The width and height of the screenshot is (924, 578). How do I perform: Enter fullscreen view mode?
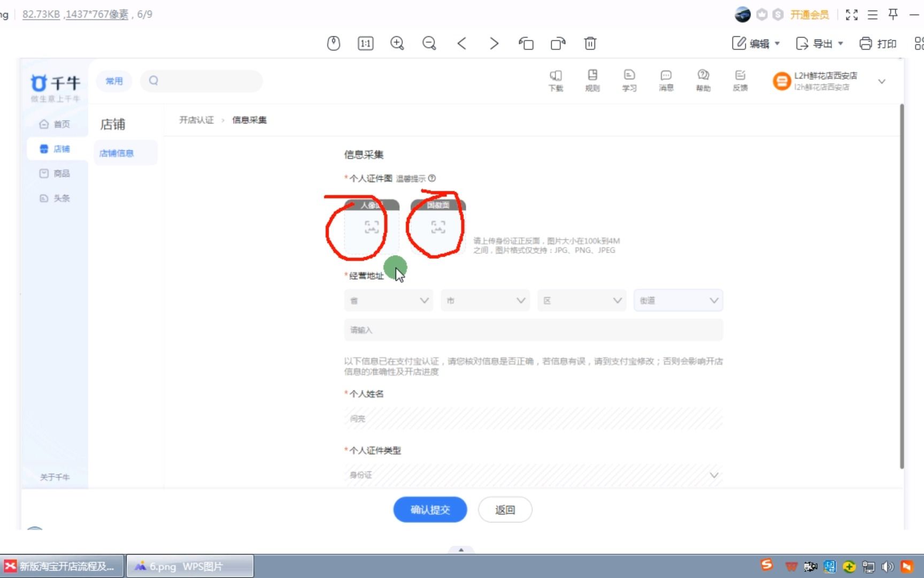coord(852,14)
